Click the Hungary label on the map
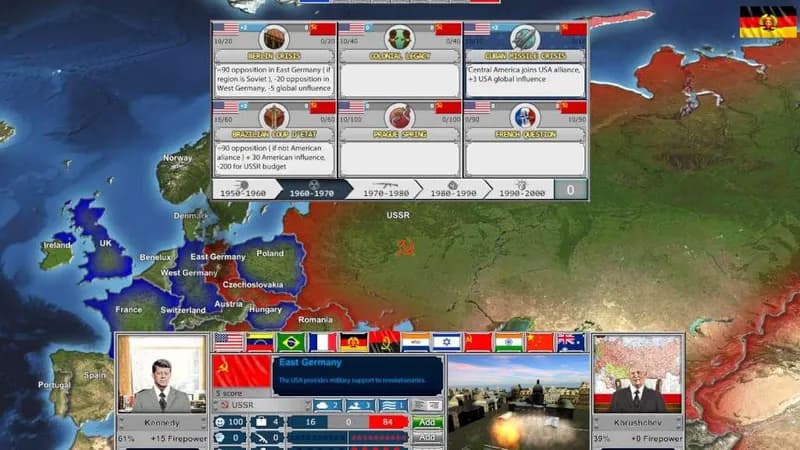800x450 pixels. click(x=265, y=309)
